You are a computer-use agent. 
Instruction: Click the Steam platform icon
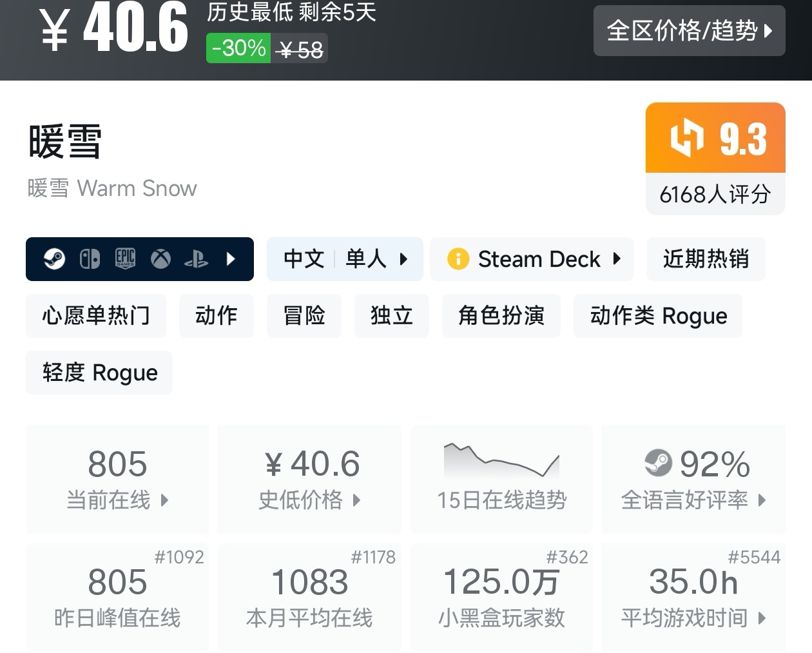(54, 259)
